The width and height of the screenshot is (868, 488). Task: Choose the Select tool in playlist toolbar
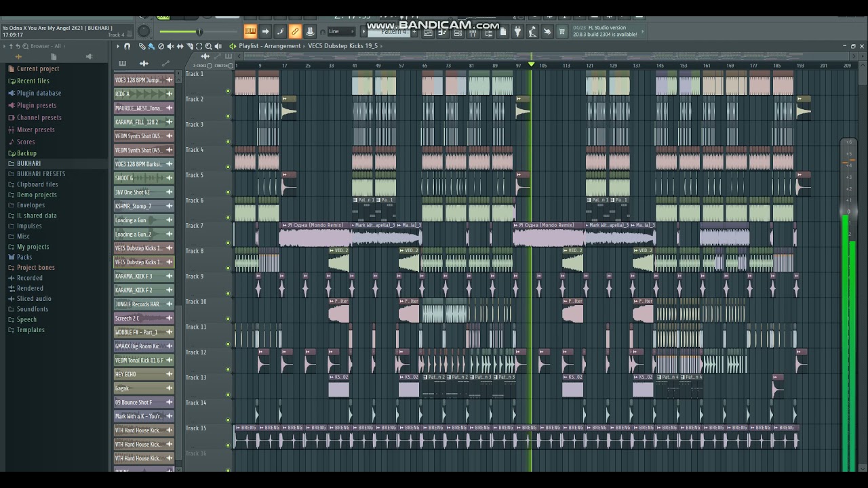[199, 46]
